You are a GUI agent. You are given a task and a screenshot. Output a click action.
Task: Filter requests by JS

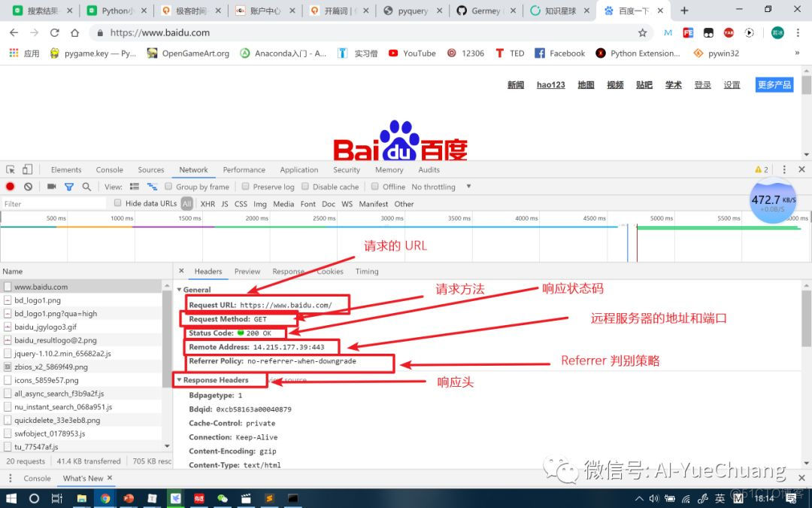pyautogui.click(x=225, y=204)
